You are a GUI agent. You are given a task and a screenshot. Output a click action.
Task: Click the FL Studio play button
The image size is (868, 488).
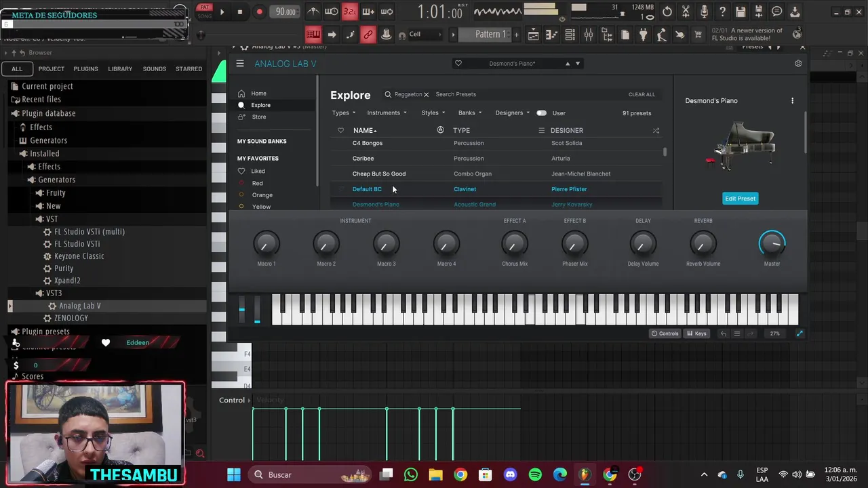(222, 12)
